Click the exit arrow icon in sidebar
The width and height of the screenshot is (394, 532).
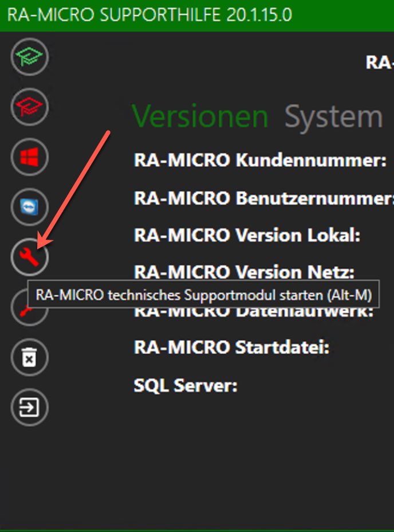click(30, 407)
